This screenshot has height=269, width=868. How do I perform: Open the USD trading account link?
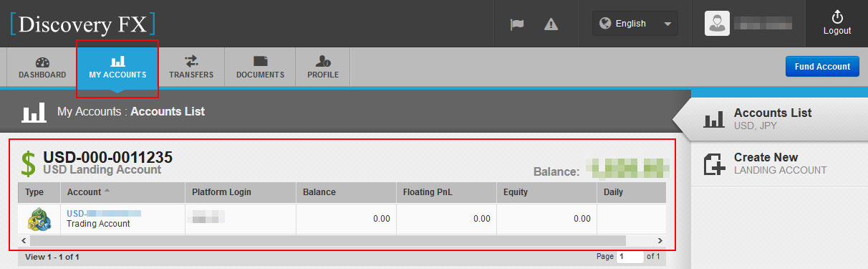coord(104,213)
